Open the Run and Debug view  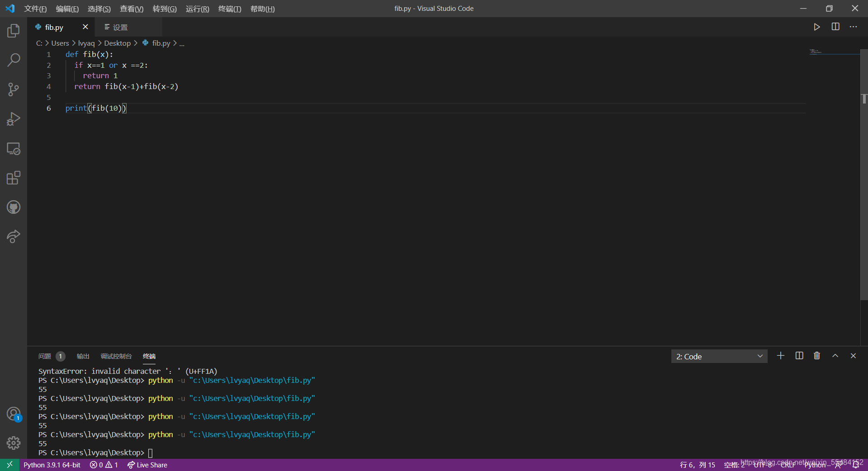coord(14,118)
